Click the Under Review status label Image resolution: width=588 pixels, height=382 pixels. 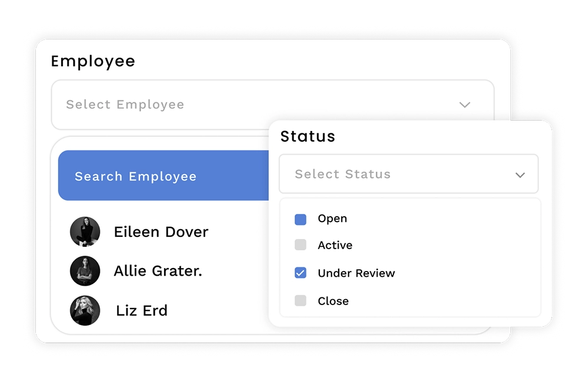[356, 273]
